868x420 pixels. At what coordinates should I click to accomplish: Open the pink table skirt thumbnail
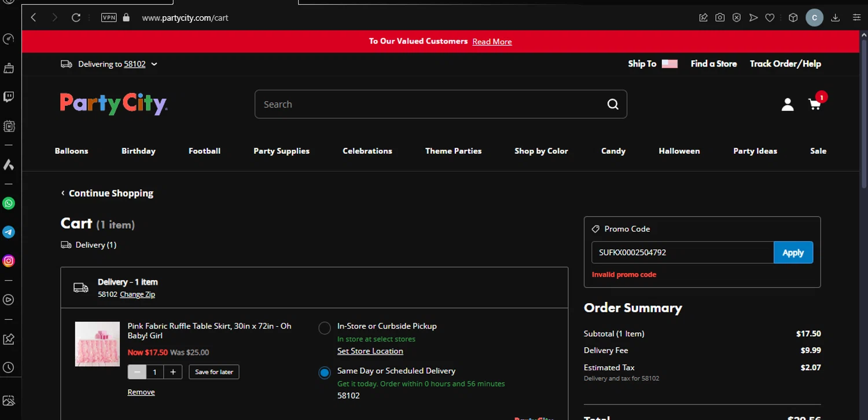[97, 344]
